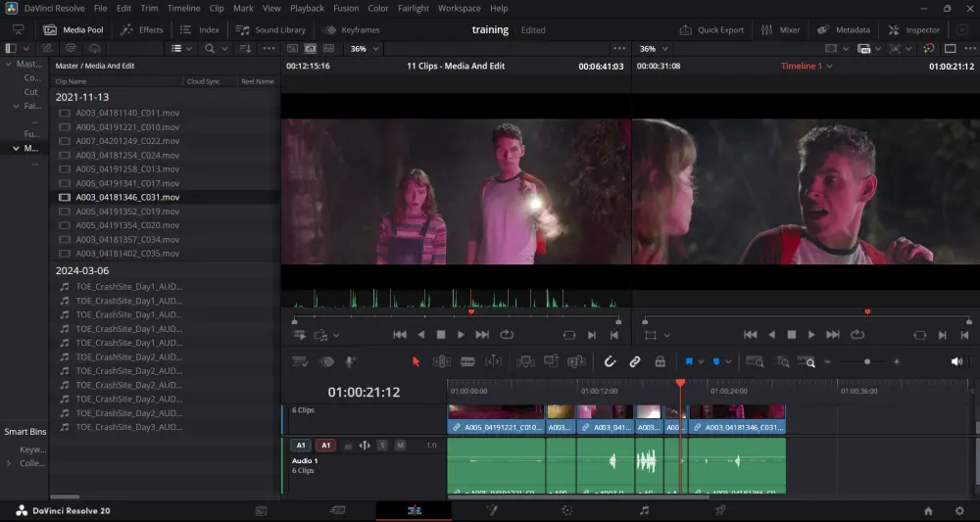Play the source viewer clip
The height and width of the screenshot is (522, 980).
461,335
